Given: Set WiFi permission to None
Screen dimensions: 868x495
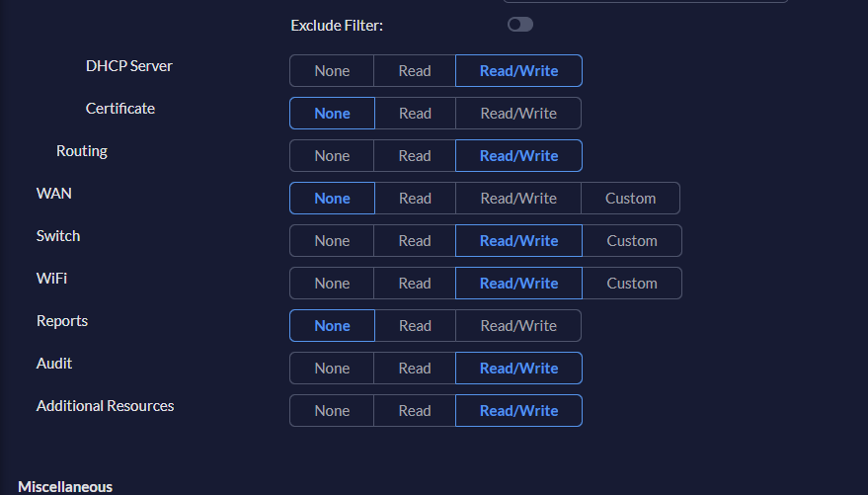Looking at the screenshot, I should point(332,284).
